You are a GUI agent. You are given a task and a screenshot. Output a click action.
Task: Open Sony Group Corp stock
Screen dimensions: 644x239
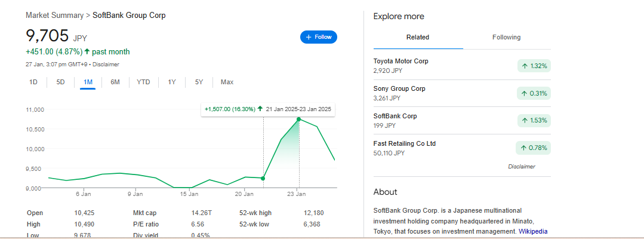pyautogui.click(x=462, y=93)
